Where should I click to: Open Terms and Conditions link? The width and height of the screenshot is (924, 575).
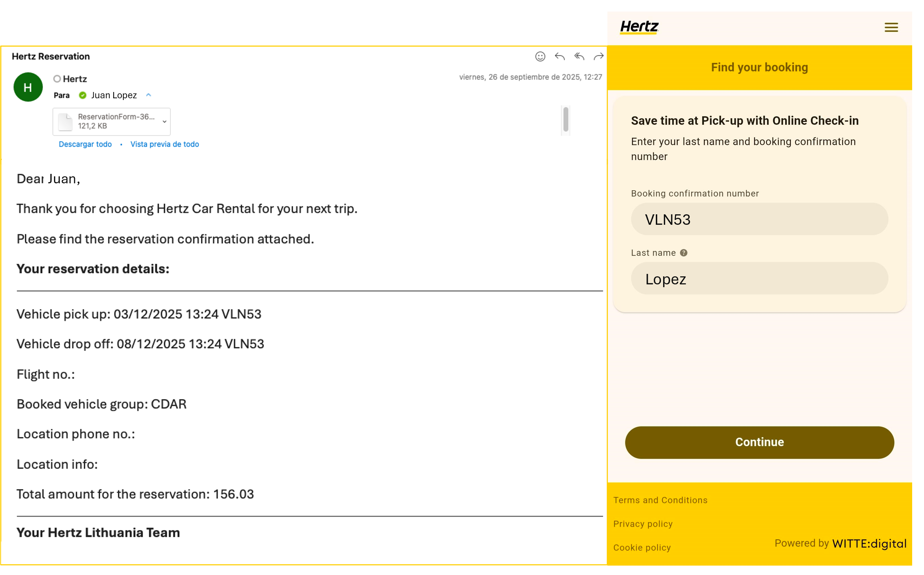(x=660, y=500)
